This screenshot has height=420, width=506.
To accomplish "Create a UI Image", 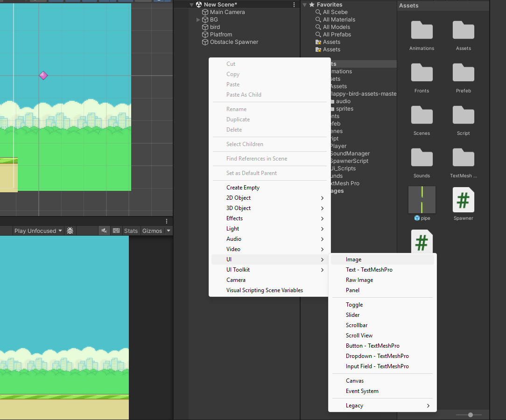I will pyautogui.click(x=382, y=259).
